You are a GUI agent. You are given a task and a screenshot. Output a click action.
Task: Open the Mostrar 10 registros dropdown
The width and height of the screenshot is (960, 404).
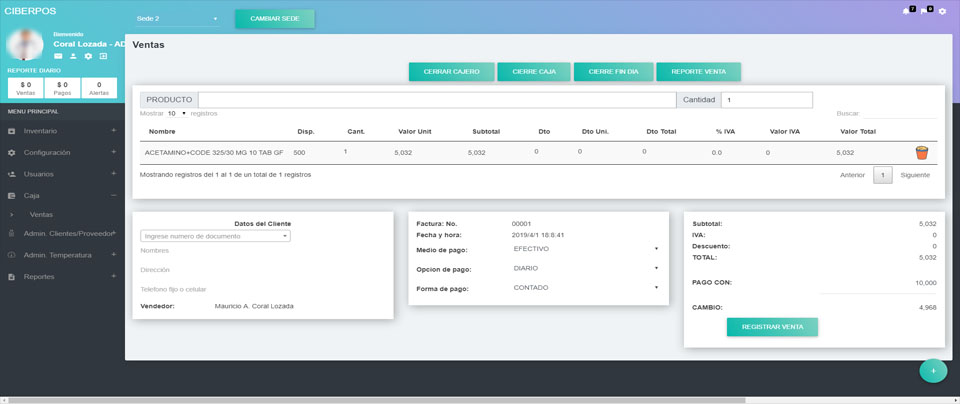pyautogui.click(x=176, y=113)
